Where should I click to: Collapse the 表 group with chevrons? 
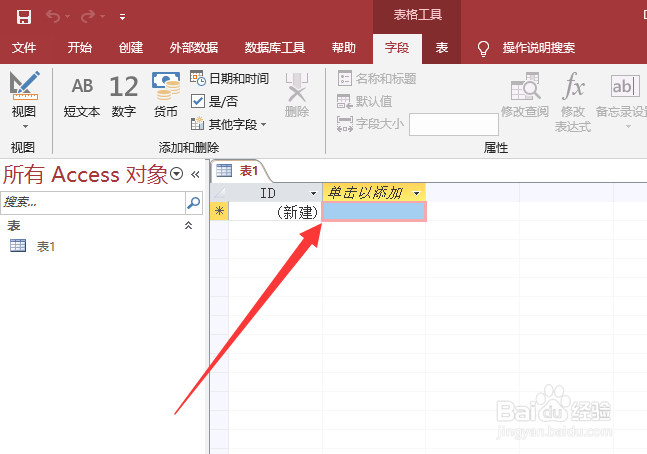188,225
